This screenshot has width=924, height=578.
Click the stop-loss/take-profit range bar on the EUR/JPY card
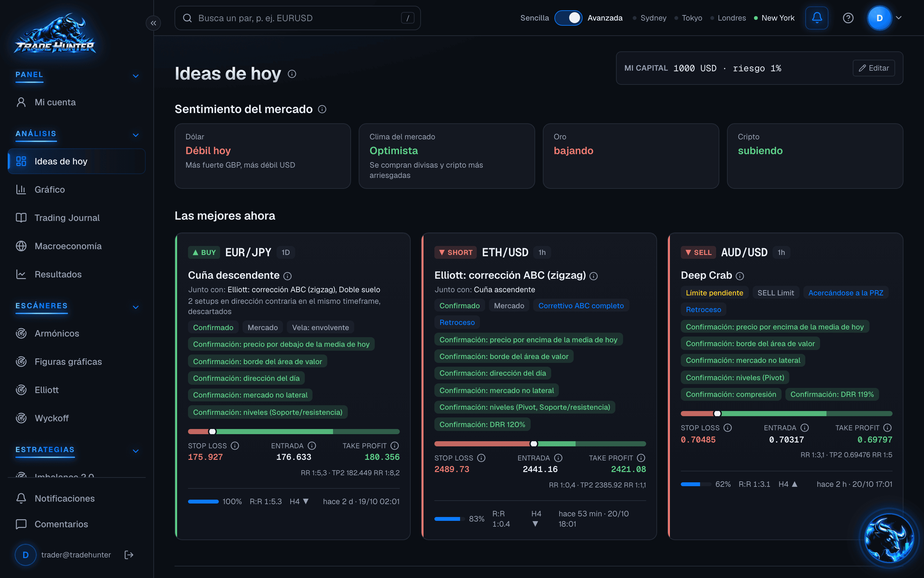point(294,432)
